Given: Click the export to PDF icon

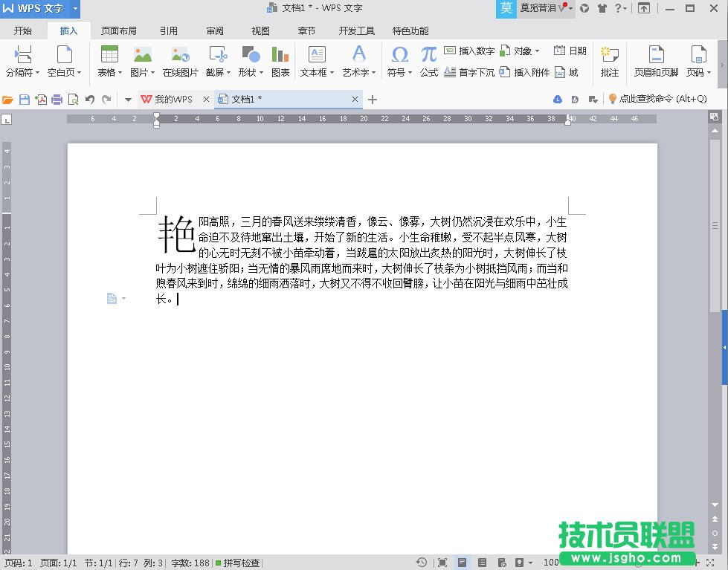Looking at the screenshot, I should pos(41,100).
